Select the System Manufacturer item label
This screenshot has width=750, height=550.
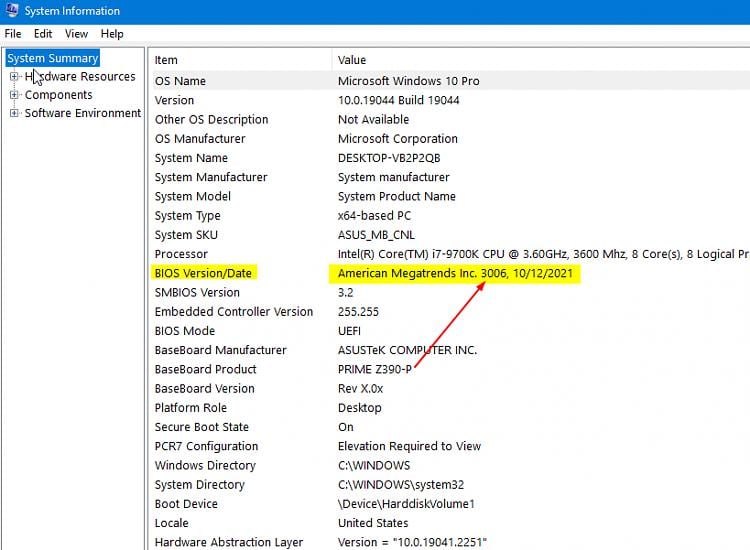coord(211,177)
